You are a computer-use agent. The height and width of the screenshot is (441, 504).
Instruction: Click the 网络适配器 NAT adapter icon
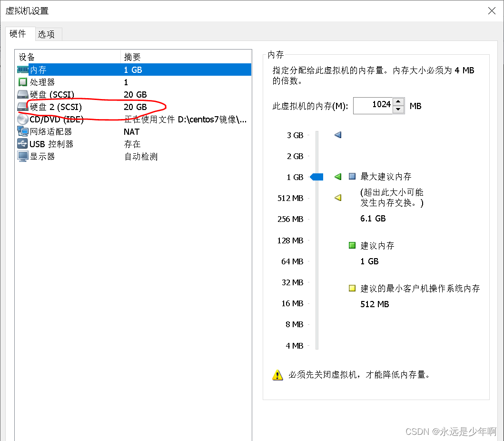point(22,131)
